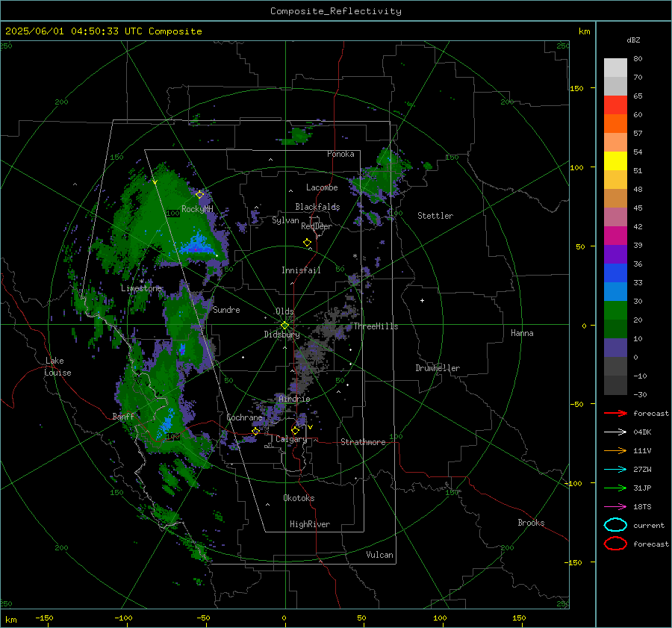Click the 18TS legend label
The image size is (672, 628).
click(642, 507)
